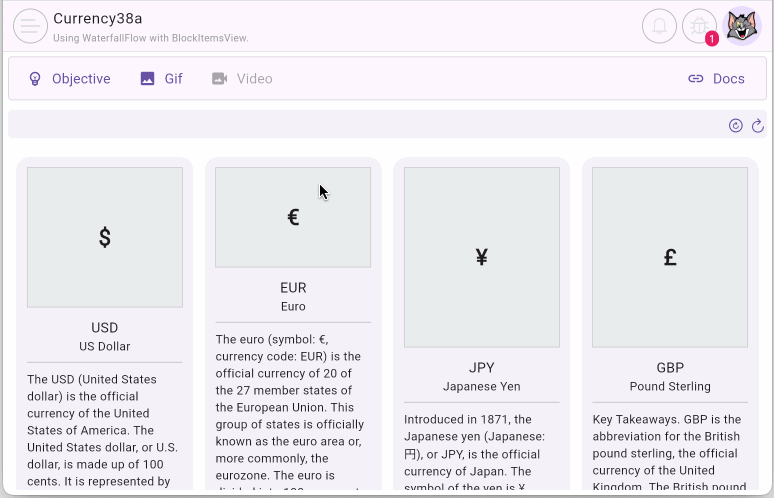
Task: Open the bug report icon with badge
Action: click(700, 26)
